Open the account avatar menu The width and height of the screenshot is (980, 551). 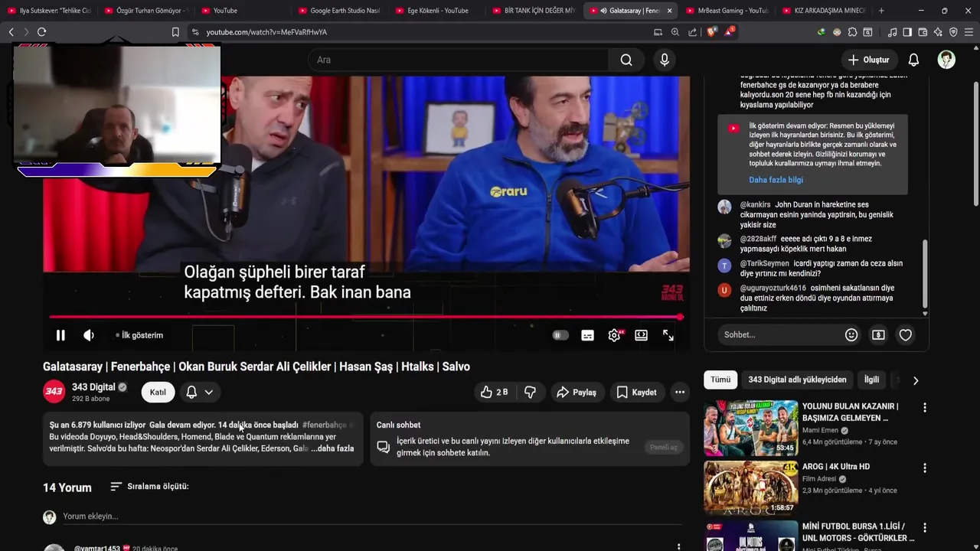click(x=946, y=60)
